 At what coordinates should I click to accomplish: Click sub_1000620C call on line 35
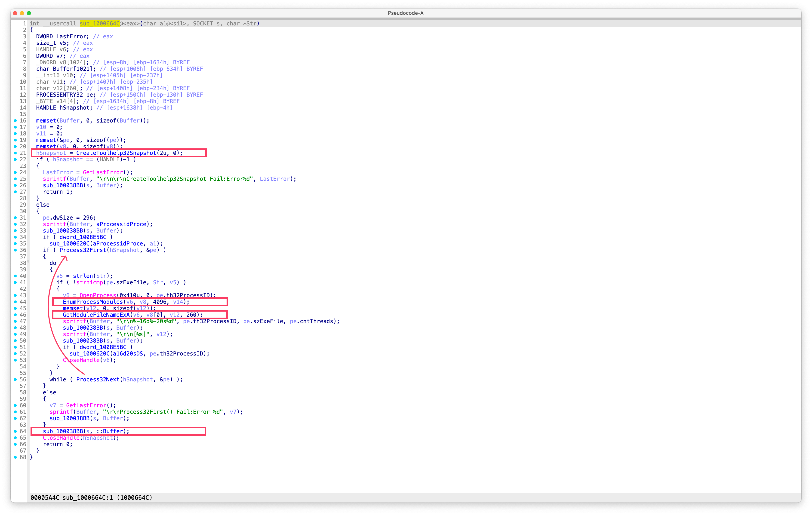pos(69,244)
